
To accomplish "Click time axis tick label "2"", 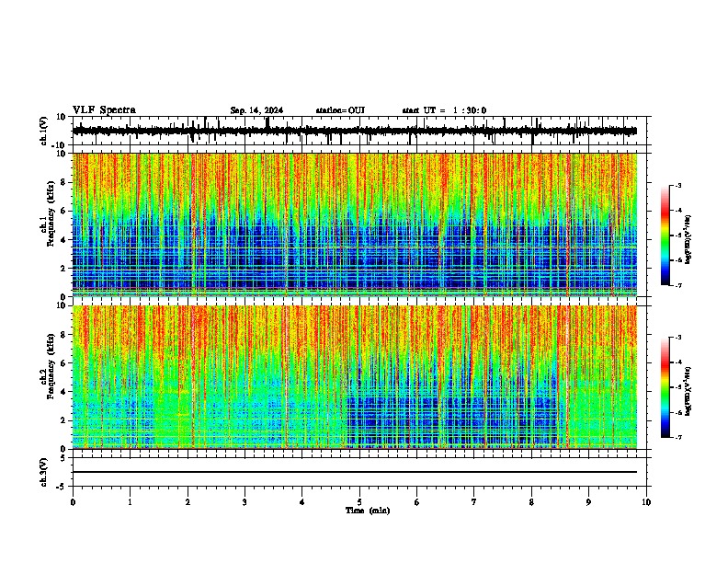I will point(188,502).
